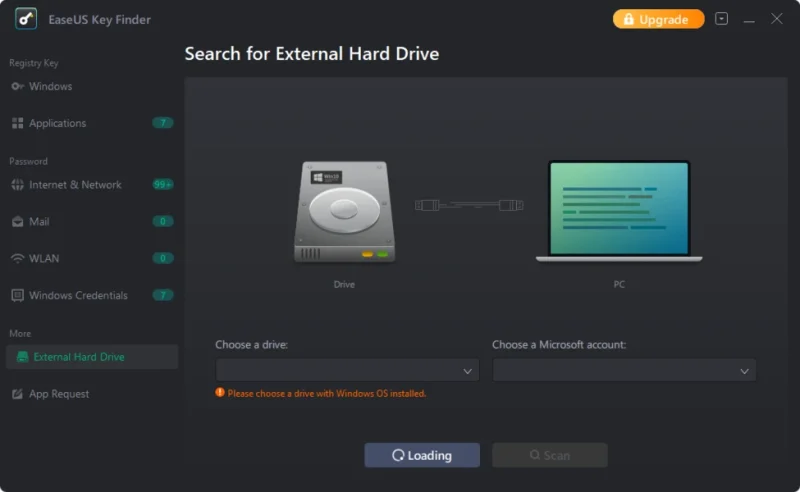800x492 pixels.
Task: Click the Upgrade button
Action: pos(658,19)
